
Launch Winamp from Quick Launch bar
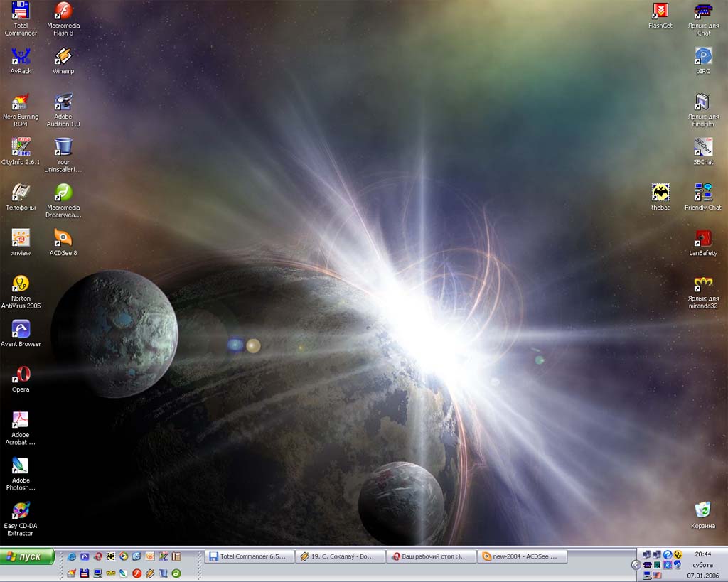pyautogui.click(x=149, y=573)
